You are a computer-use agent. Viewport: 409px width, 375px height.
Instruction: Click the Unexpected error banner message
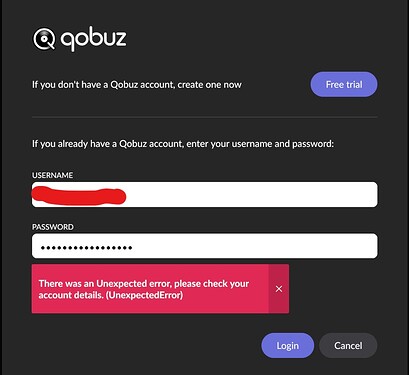click(x=144, y=289)
